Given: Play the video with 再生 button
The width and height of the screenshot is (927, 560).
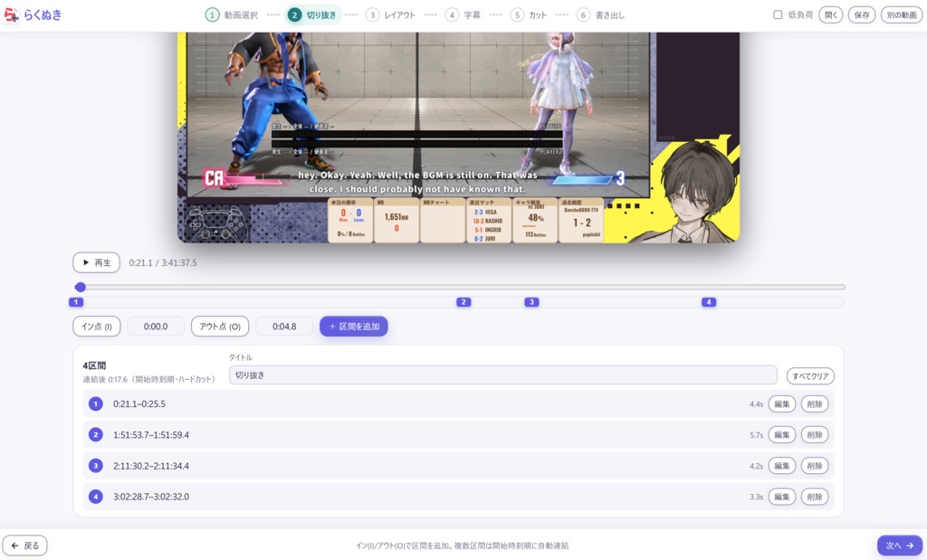Looking at the screenshot, I should pos(96,262).
